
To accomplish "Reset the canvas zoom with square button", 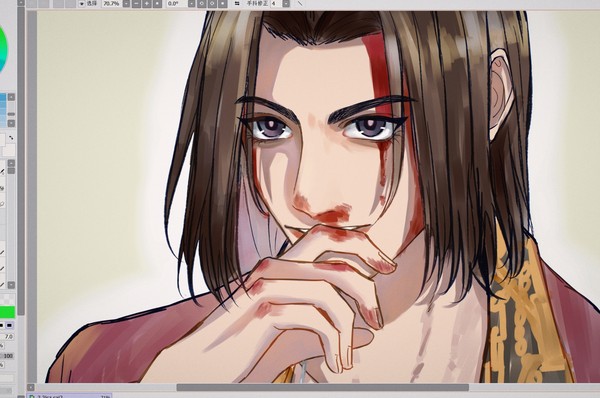I will [157, 3].
